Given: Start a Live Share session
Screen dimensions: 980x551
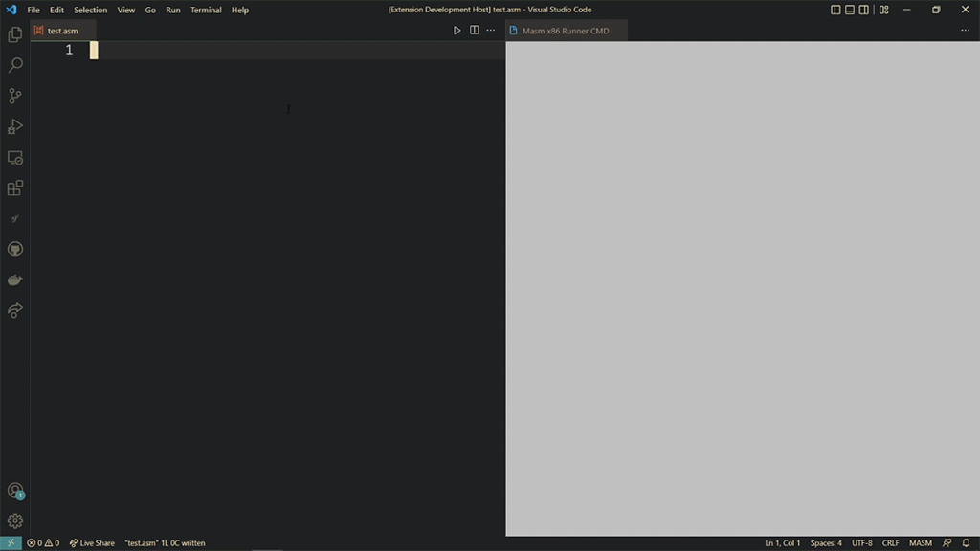Looking at the screenshot, I should [x=92, y=543].
